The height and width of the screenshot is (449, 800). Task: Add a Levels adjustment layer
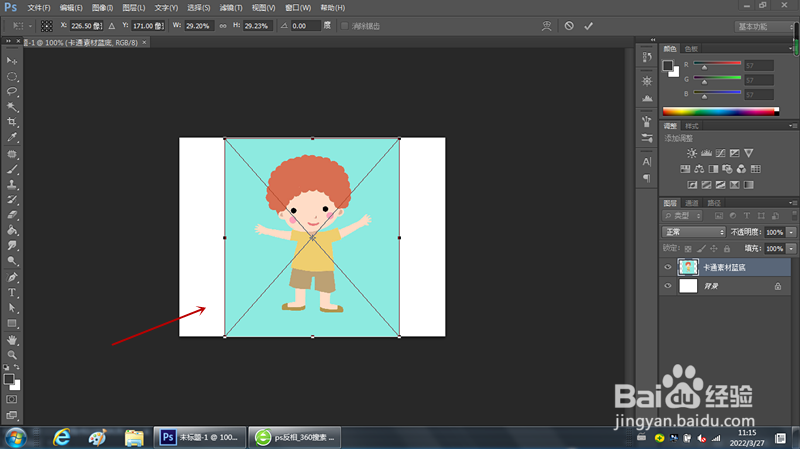pyautogui.click(x=706, y=153)
